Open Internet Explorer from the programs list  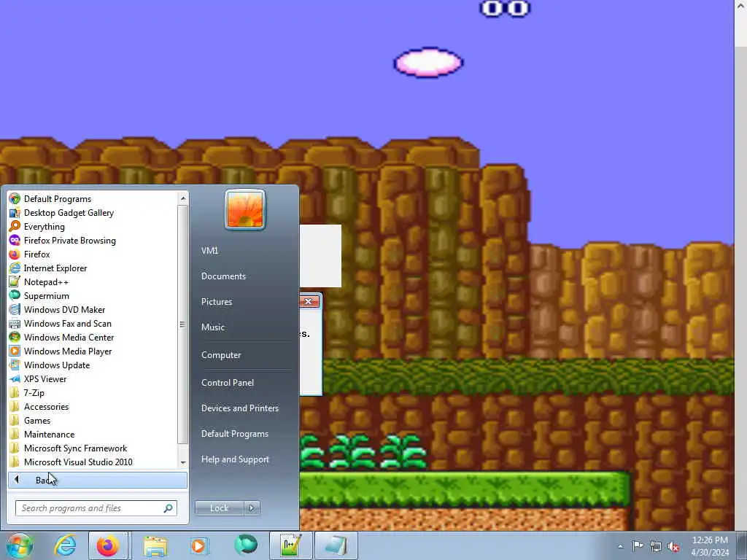55,268
